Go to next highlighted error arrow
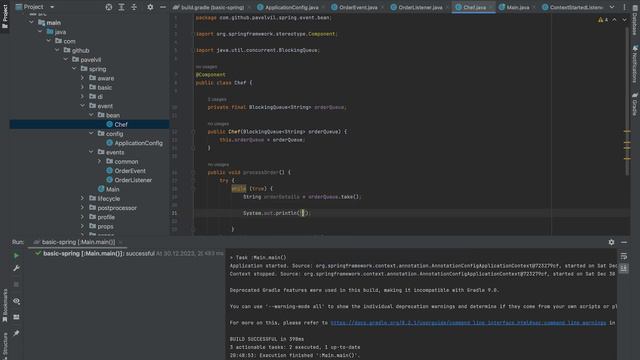This screenshot has height=360, width=640. tap(624, 20)
